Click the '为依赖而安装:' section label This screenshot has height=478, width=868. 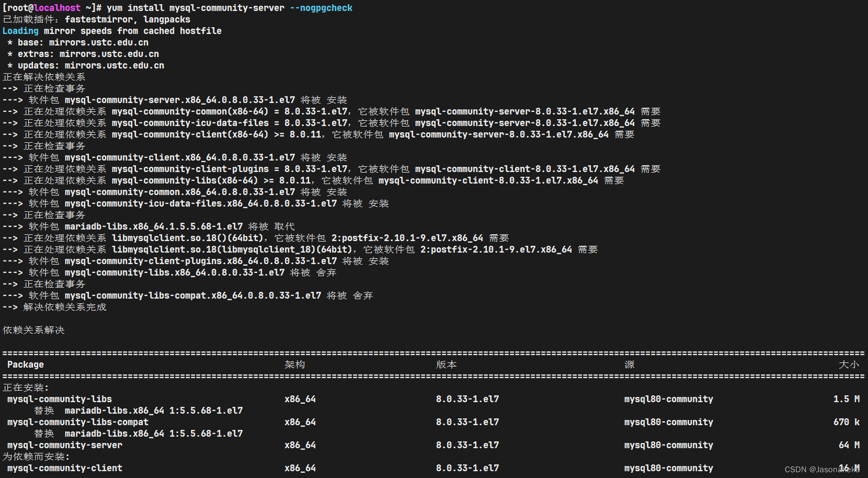[36, 457]
